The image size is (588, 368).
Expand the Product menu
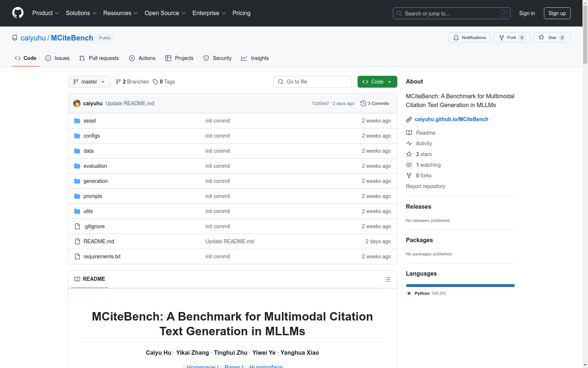pyautogui.click(x=46, y=13)
